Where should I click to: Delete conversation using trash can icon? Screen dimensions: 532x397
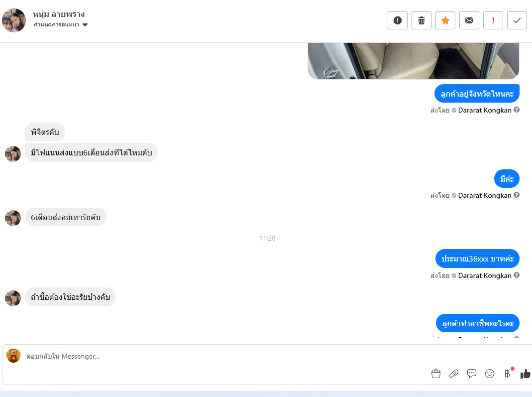(x=422, y=20)
